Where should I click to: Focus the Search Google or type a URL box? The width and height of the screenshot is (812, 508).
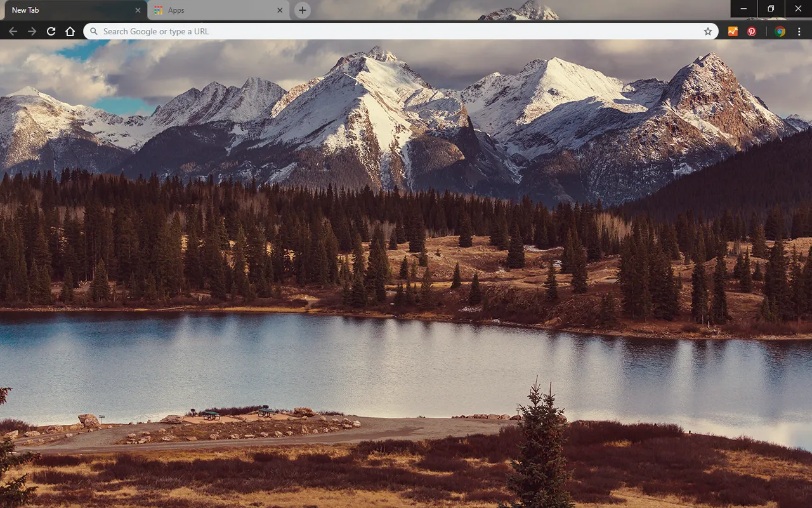[x=401, y=31]
